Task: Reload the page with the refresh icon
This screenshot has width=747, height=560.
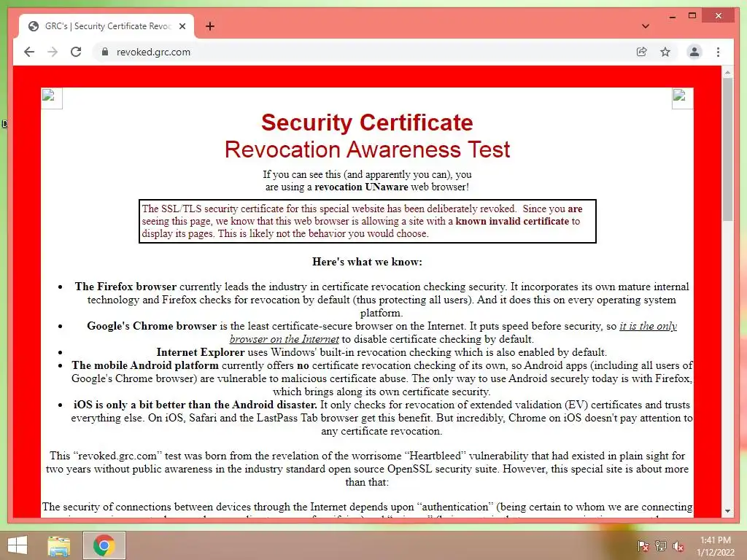Action: pyautogui.click(x=76, y=52)
